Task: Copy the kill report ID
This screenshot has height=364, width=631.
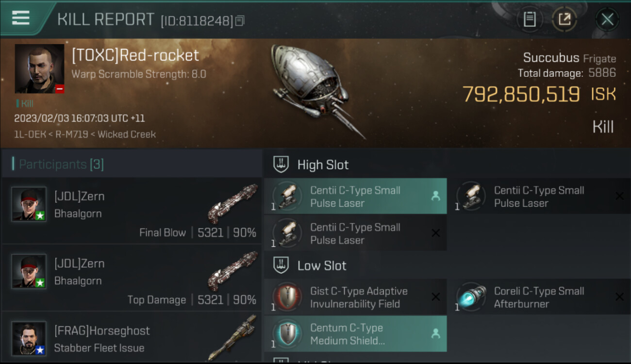Action: click(240, 21)
